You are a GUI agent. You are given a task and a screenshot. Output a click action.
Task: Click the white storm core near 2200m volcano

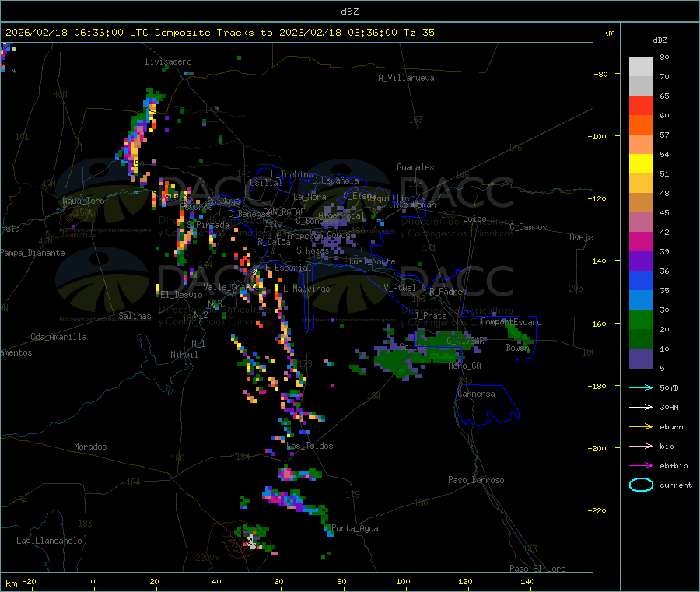(251, 541)
